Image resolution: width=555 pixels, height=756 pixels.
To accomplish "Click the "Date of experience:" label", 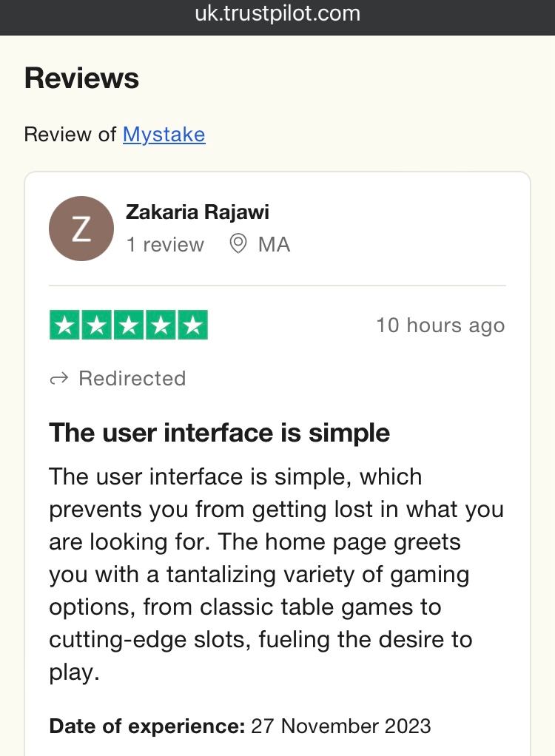I will [x=147, y=726].
